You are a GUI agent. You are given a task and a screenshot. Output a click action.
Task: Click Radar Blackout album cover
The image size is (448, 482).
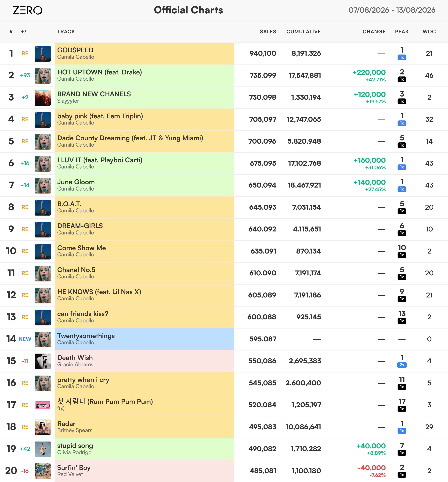(x=43, y=427)
